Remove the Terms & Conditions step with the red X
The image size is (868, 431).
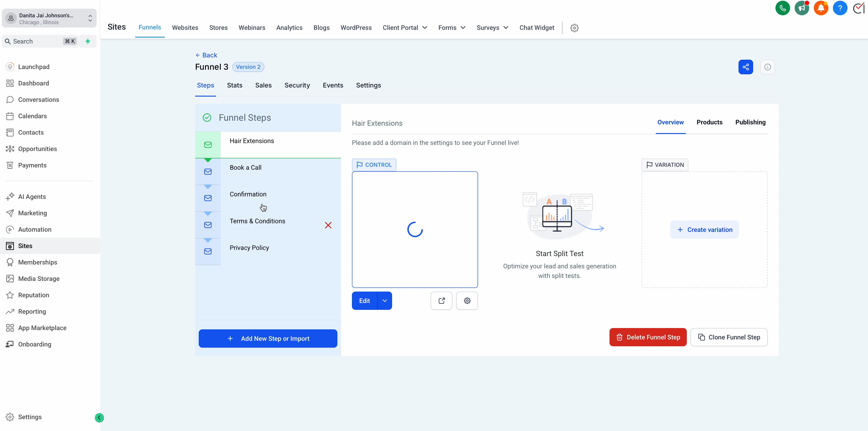(328, 225)
